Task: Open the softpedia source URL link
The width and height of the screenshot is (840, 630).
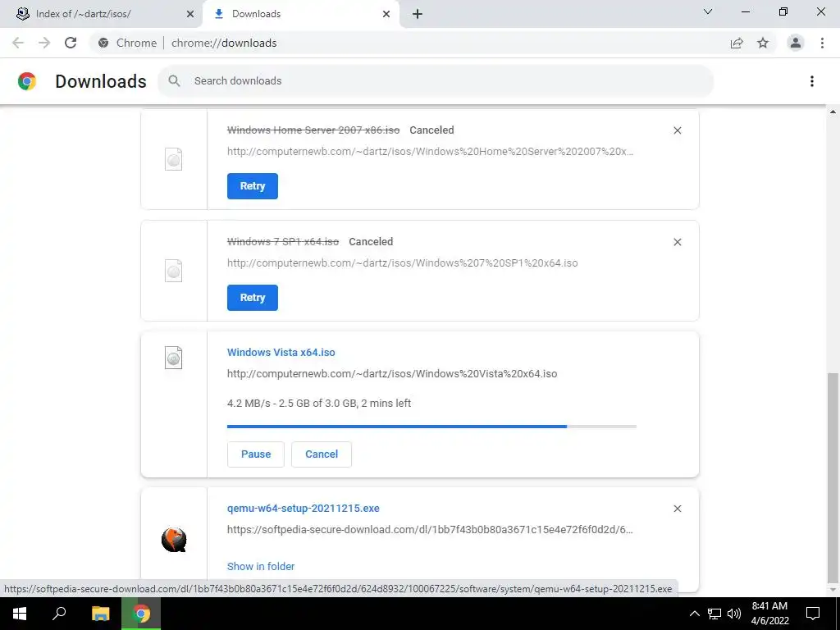Action: [430, 530]
